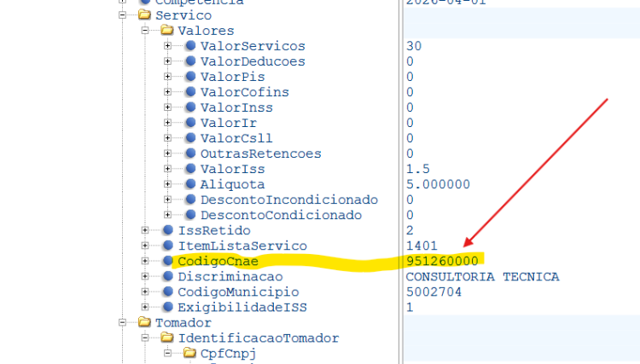
Task: Expand the DescontoIncondicionado node
Action: [167, 199]
